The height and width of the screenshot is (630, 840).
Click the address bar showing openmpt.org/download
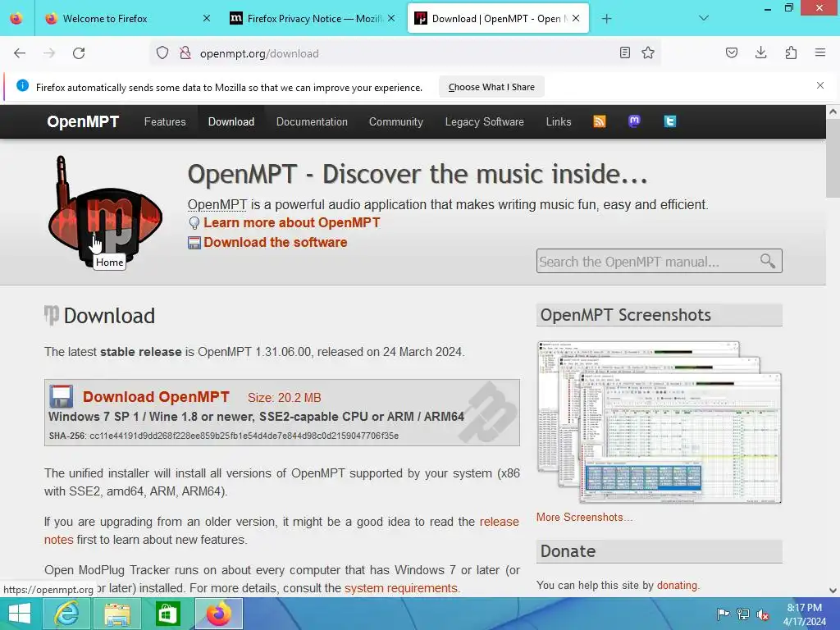tap(407, 53)
